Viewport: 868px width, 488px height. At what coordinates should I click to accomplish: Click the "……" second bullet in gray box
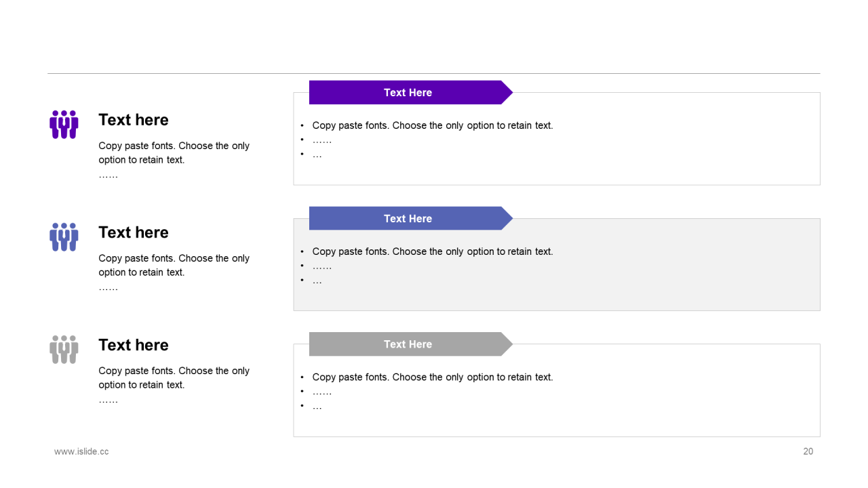pos(321,266)
